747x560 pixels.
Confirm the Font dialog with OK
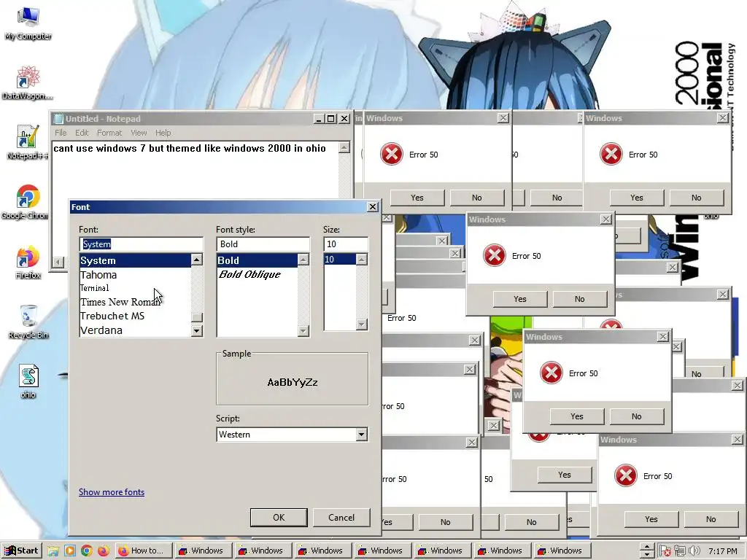(279, 518)
